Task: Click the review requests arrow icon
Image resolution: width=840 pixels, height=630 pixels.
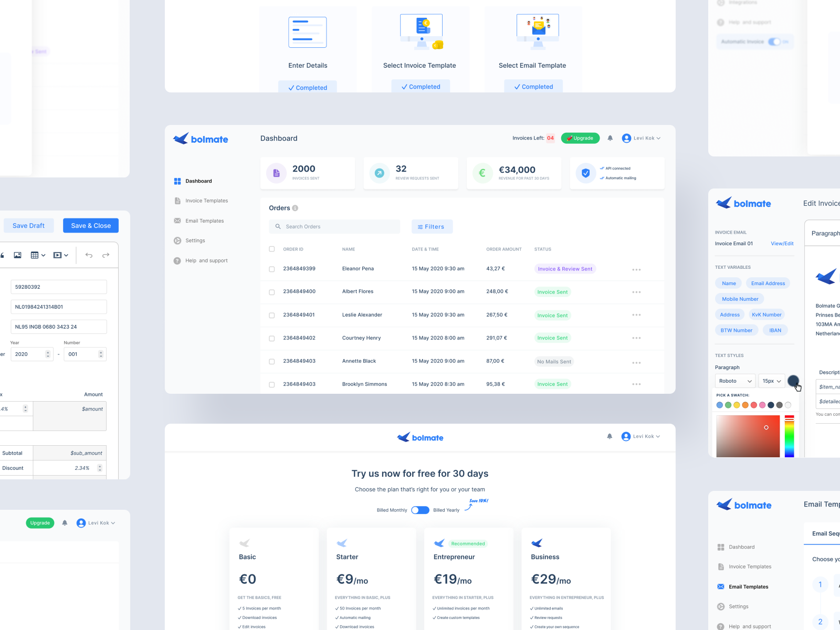Action: pos(379,173)
